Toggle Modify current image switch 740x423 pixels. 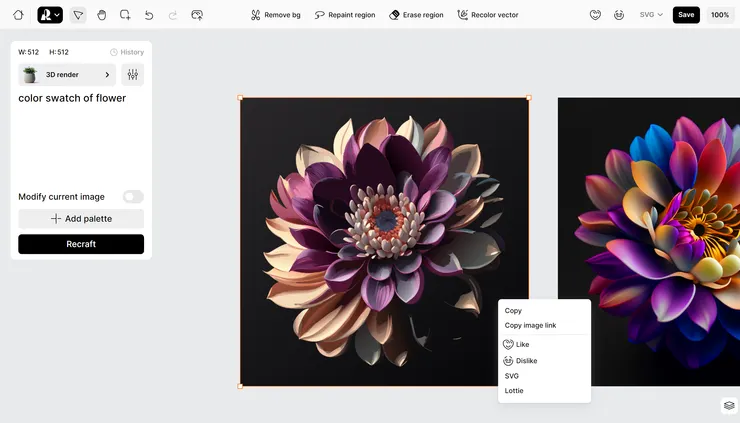(x=133, y=197)
